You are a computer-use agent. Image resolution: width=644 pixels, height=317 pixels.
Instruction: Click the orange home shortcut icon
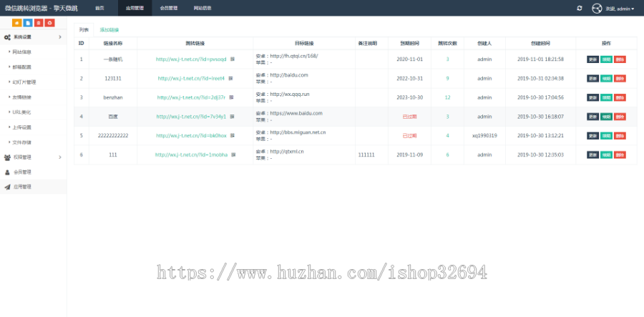click(x=16, y=23)
